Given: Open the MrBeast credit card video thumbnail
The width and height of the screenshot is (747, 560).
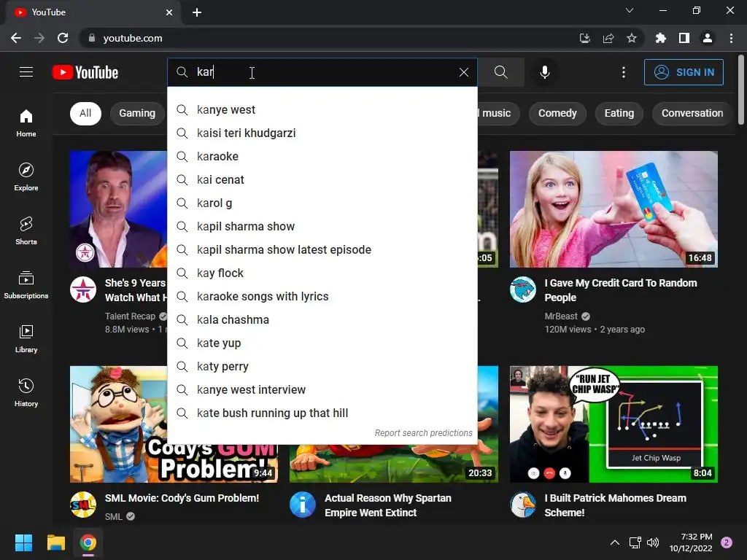Looking at the screenshot, I should [614, 209].
